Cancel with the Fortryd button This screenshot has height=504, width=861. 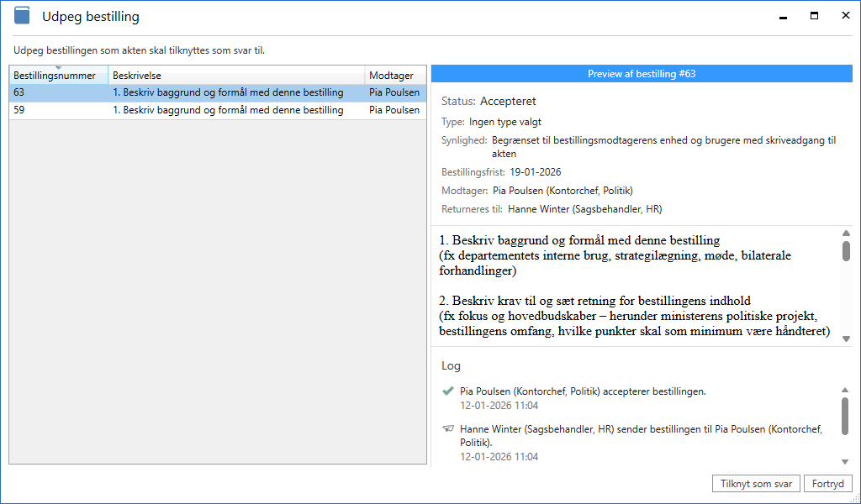(827, 484)
